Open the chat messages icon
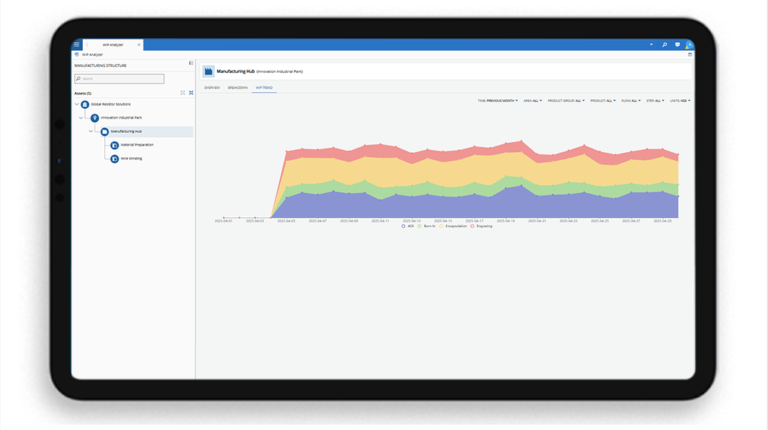This screenshot has height=430, width=768. tap(677, 44)
